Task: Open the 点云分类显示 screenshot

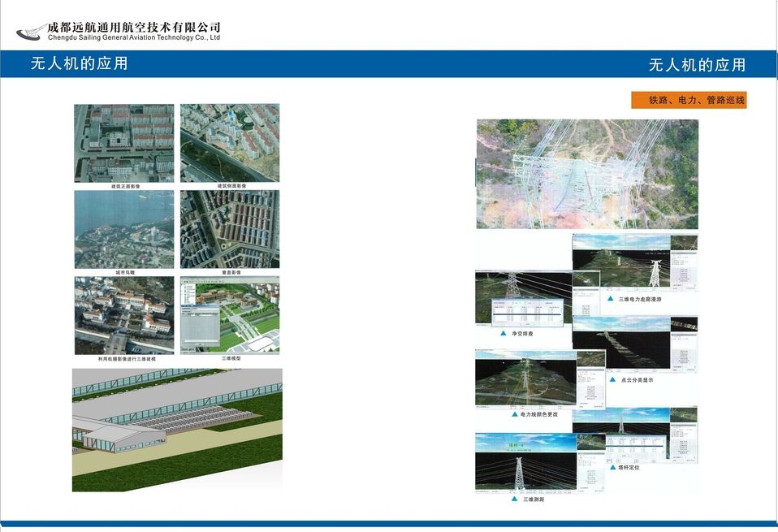Action: pos(635,344)
